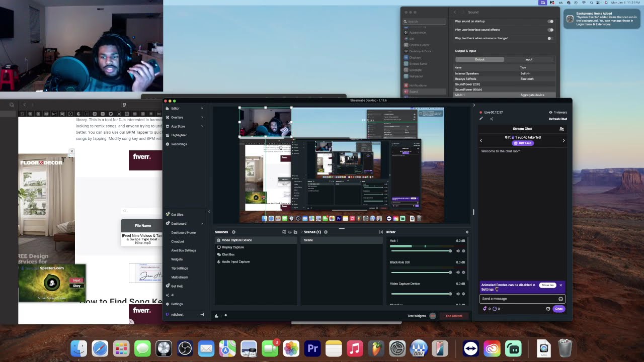Collapse the Streamlabs left sidebar arrow
This screenshot has height=362, width=644.
coord(209,212)
